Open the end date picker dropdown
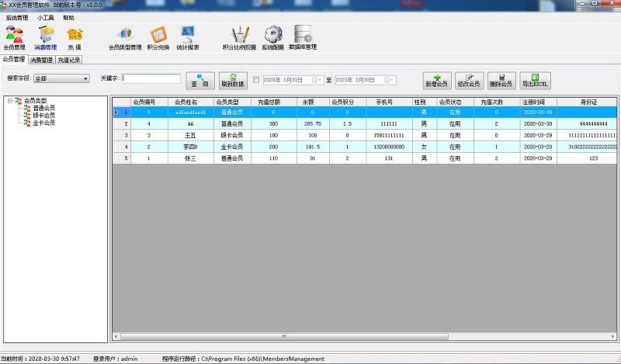The width and height of the screenshot is (621, 364). click(x=389, y=79)
